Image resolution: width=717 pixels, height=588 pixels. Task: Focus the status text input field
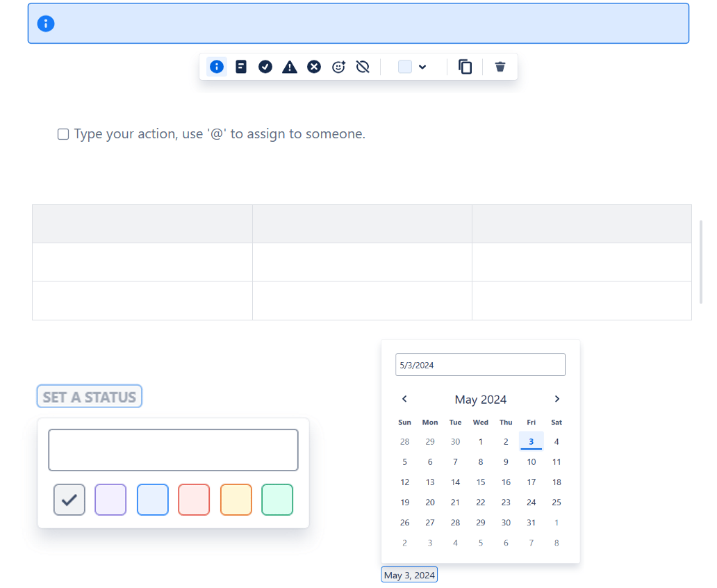173,450
